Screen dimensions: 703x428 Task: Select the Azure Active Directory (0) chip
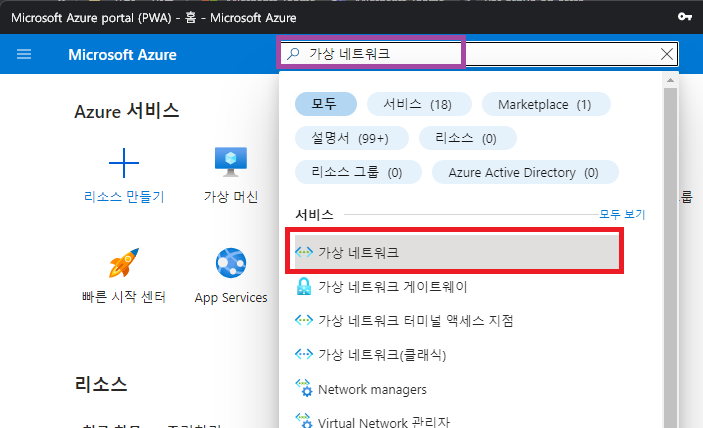pos(525,172)
